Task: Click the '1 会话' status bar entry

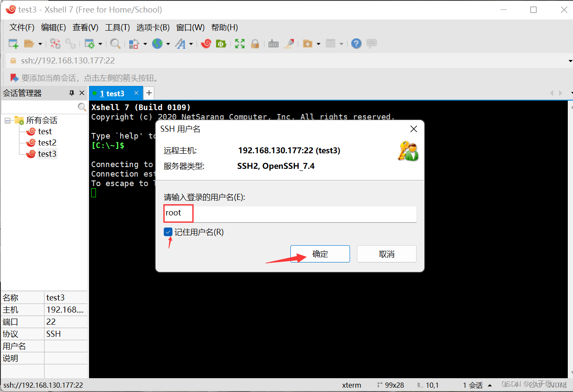Action: click(473, 385)
